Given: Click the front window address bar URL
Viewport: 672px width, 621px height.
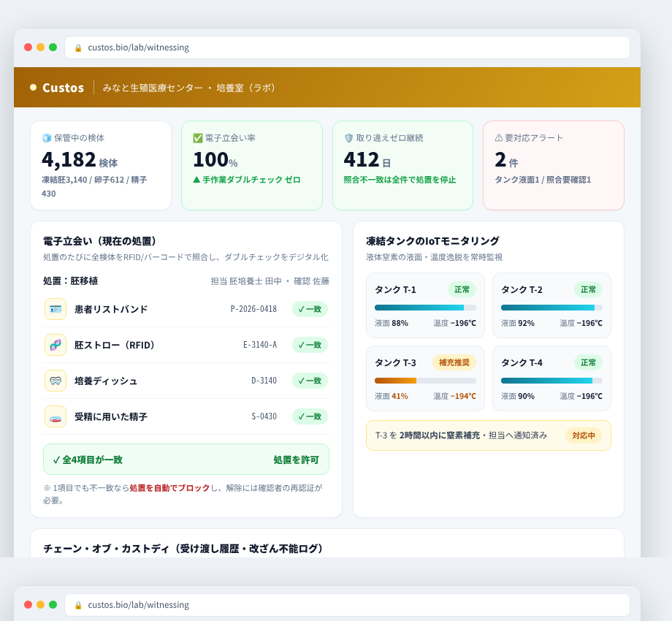Looking at the screenshot, I should [139, 47].
